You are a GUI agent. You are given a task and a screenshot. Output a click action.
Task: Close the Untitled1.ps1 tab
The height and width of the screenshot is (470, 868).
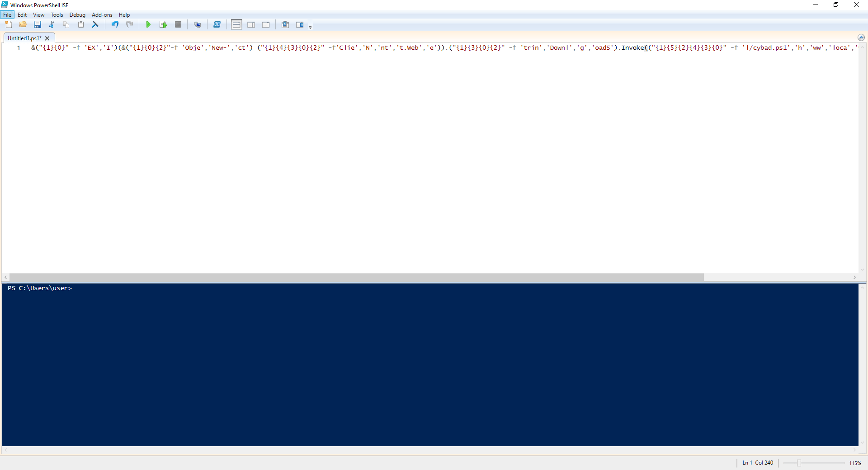coord(47,38)
